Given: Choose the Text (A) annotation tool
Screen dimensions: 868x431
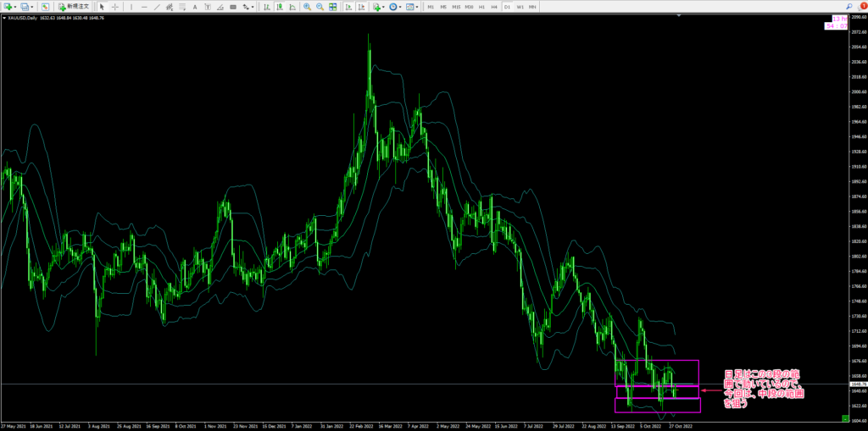Looking at the screenshot, I should click(195, 7).
